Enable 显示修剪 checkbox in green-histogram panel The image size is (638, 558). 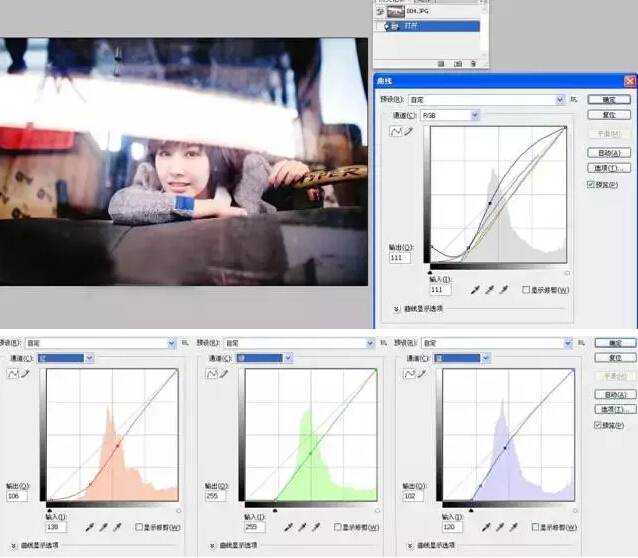[337, 527]
